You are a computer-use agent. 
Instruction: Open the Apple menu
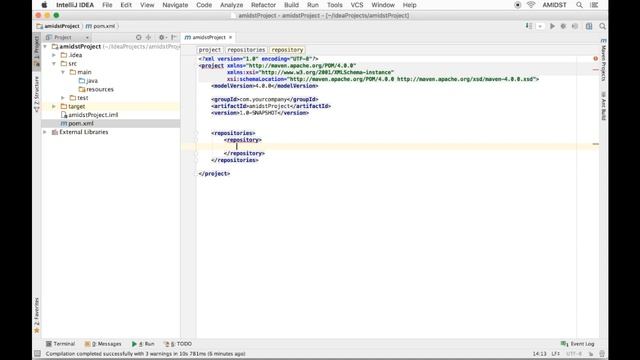(x=44, y=5)
